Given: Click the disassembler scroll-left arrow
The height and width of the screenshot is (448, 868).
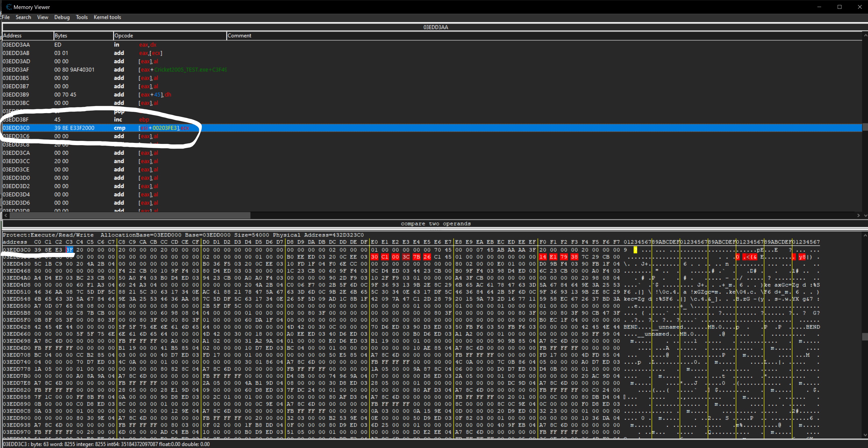Looking at the screenshot, I should [x=6, y=215].
